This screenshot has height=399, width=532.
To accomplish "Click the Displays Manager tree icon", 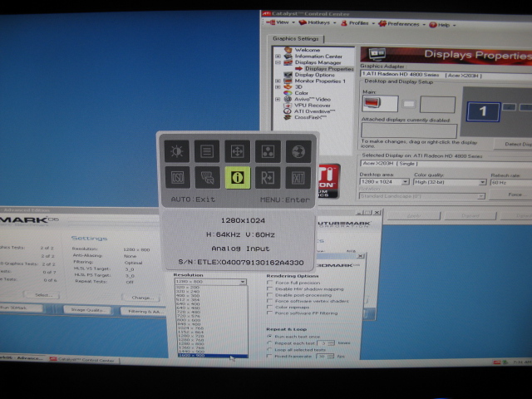I will click(x=288, y=62).
